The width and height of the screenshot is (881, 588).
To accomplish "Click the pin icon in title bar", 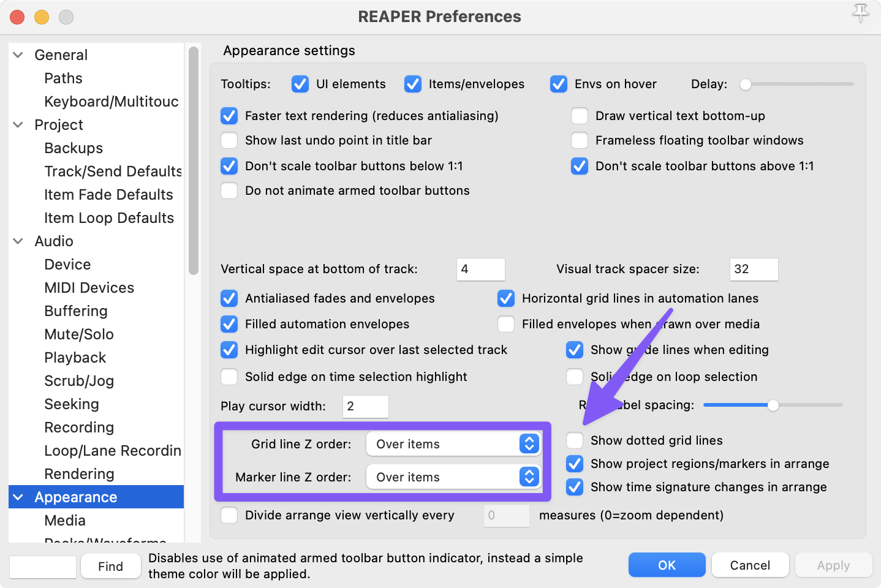I will (860, 13).
